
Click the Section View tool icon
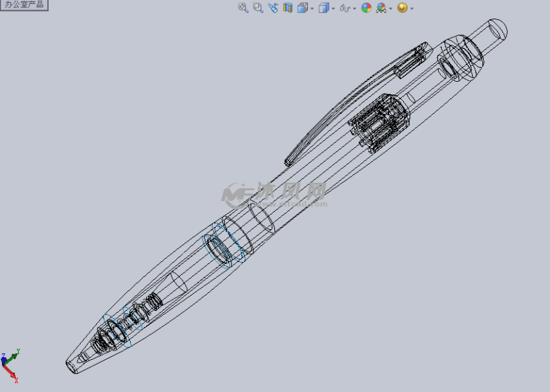point(287,8)
